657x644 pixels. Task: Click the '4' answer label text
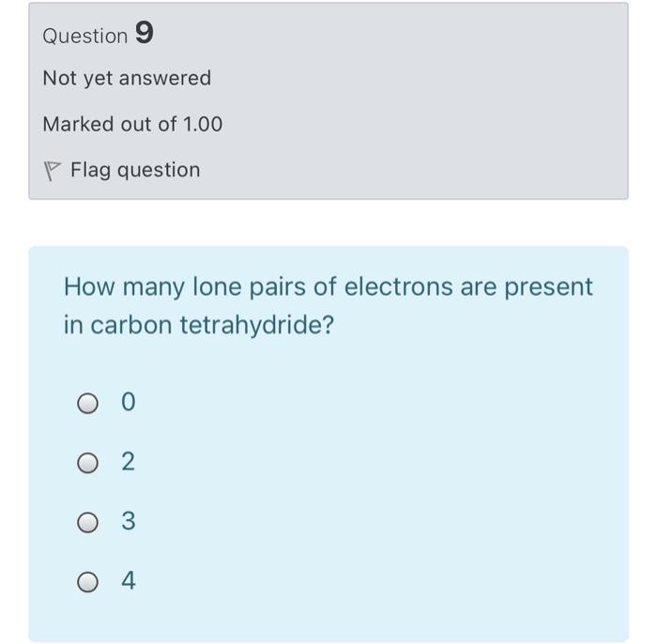pyautogui.click(x=129, y=581)
